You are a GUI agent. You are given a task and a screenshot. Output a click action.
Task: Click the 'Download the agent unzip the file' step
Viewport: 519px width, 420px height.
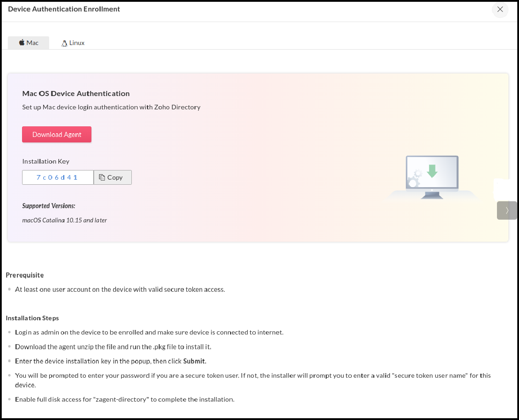pyautogui.click(x=113, y=347)
